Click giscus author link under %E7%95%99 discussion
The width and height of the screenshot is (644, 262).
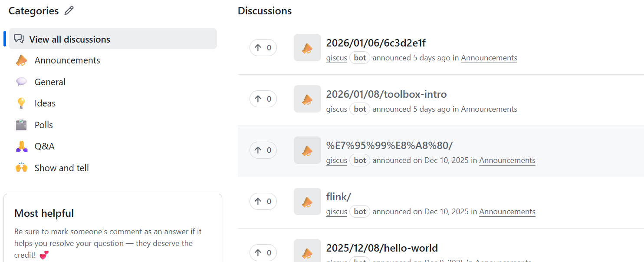coord(336,160)
